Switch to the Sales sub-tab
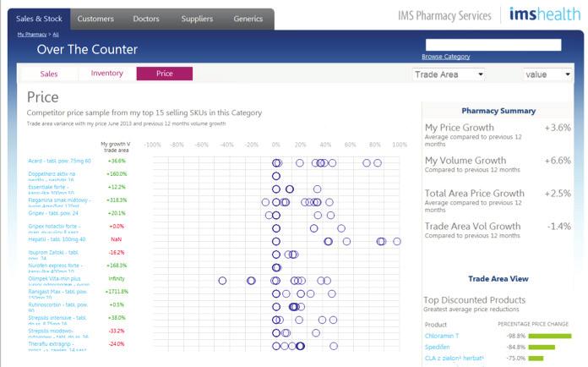 49,74
